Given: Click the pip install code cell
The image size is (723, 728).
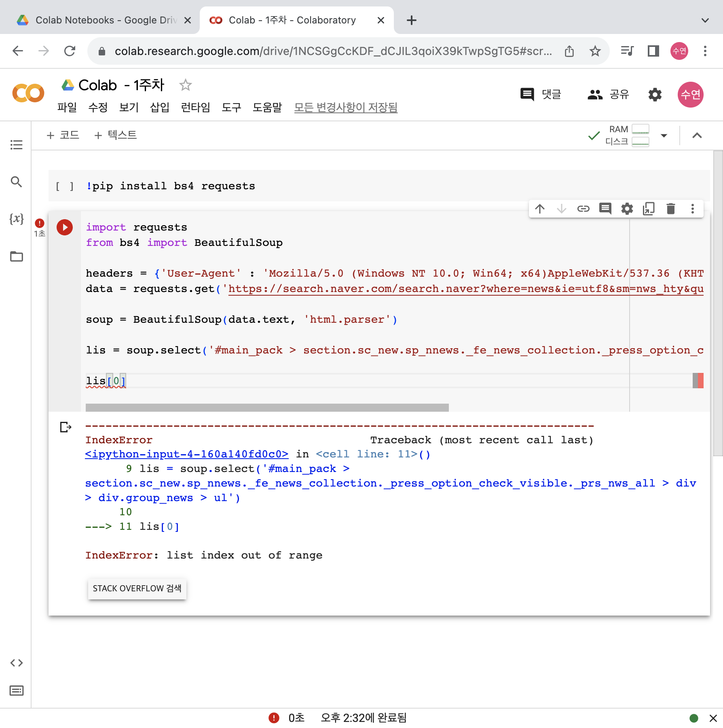Looking at the screenshot, I should click(379, 186).
